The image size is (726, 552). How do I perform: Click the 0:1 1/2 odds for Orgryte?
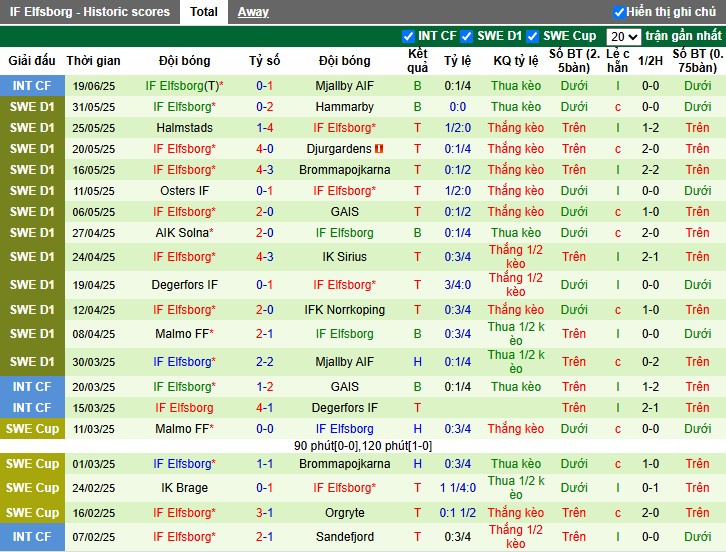(457, 513)
